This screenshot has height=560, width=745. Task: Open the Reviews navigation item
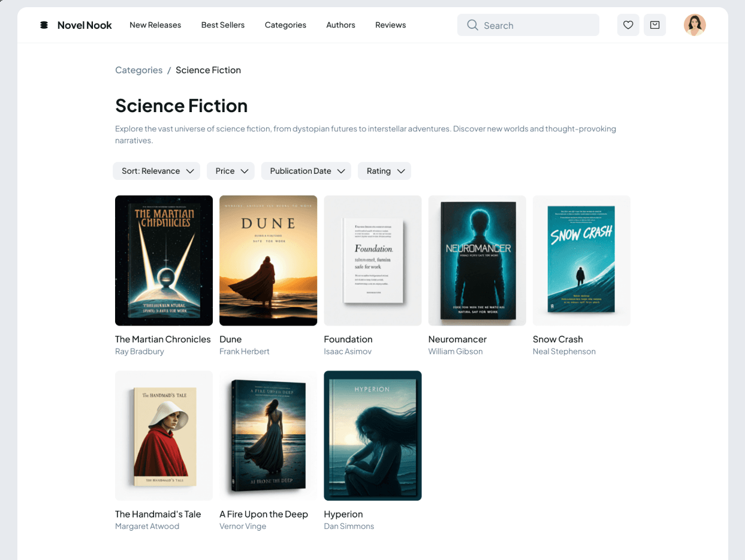pos(390,25)
